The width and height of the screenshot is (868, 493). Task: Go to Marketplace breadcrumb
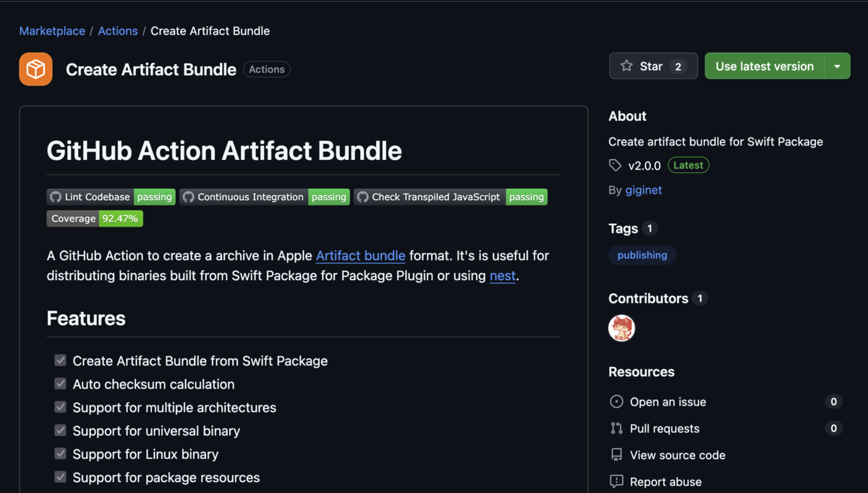pos(52,31)
